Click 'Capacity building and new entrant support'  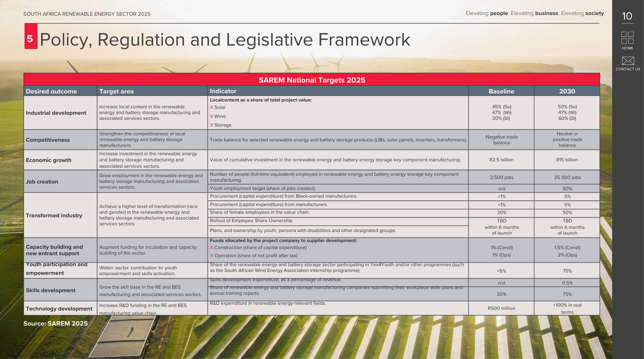coord(54,250)
